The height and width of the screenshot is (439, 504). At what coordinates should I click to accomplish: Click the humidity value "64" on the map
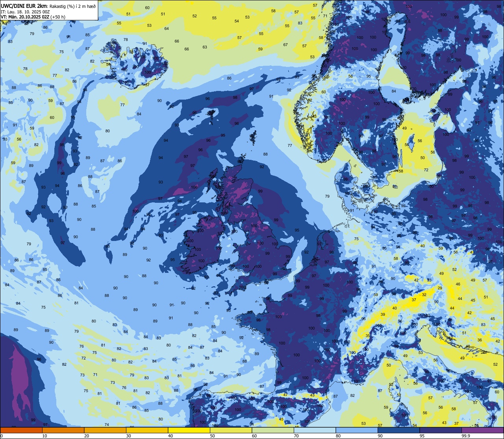tap(167, 28)
